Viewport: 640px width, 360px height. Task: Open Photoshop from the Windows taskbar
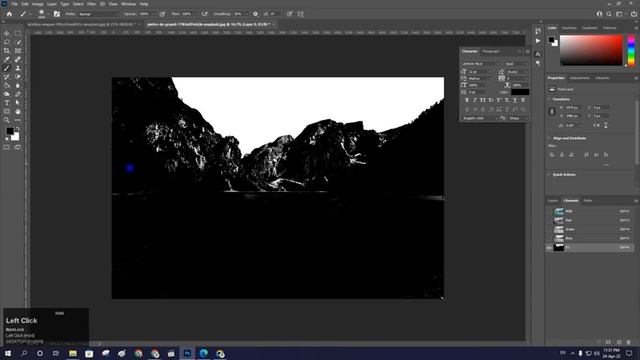(187, 353)
